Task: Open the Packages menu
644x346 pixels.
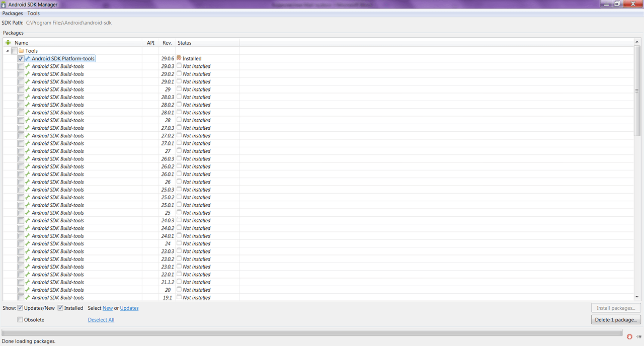Action: (x=13, y=14)
